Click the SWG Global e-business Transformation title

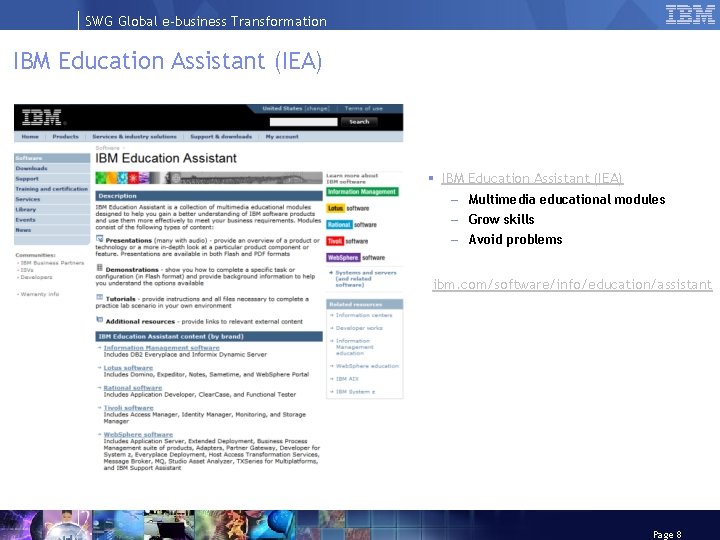pos(206,21)
